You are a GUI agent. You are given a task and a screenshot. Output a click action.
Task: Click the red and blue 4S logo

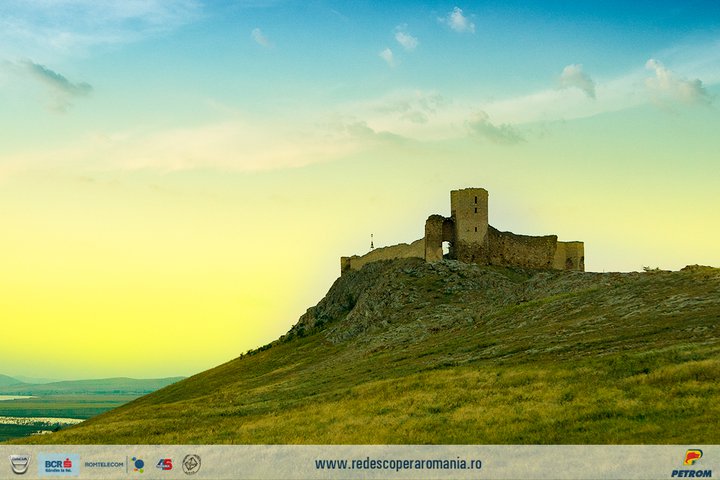pyautogui.click(x=164, y=464)
